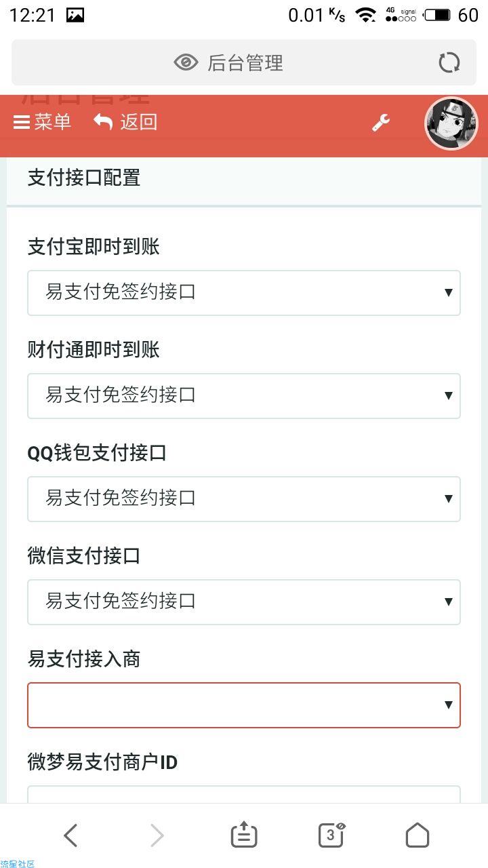The image size is (488, 868).
Task: Open the empty 易支付接入商 dropdown
Action: click(244, 705)
